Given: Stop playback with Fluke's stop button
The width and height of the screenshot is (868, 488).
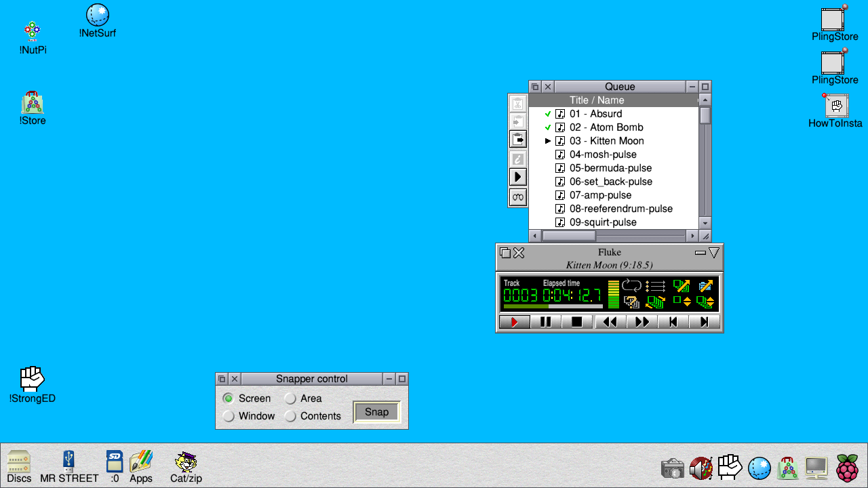Looking at the screenshot, I should click(577, 321).
